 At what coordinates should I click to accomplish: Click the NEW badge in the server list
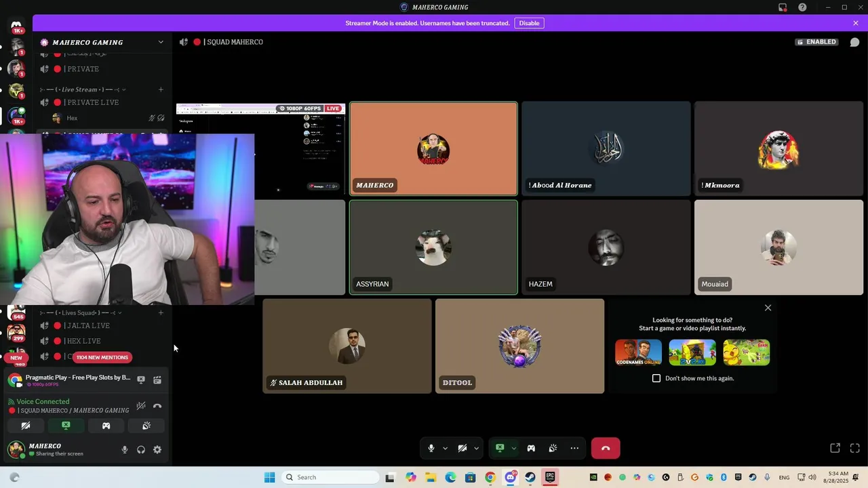[x=16, y=357]
